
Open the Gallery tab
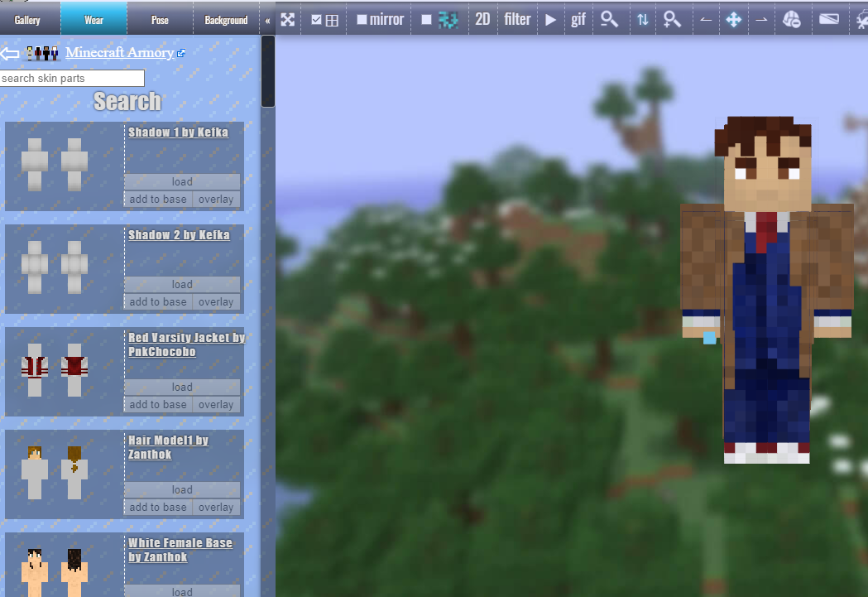click(x=27, y=20)
